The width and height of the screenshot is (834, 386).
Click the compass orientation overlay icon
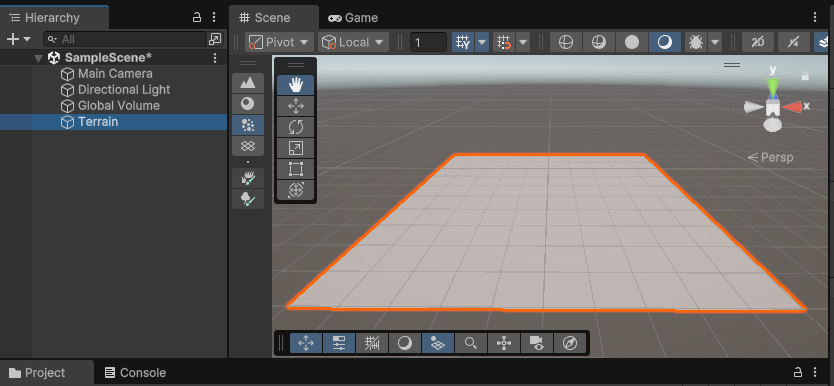pos(570,343)
